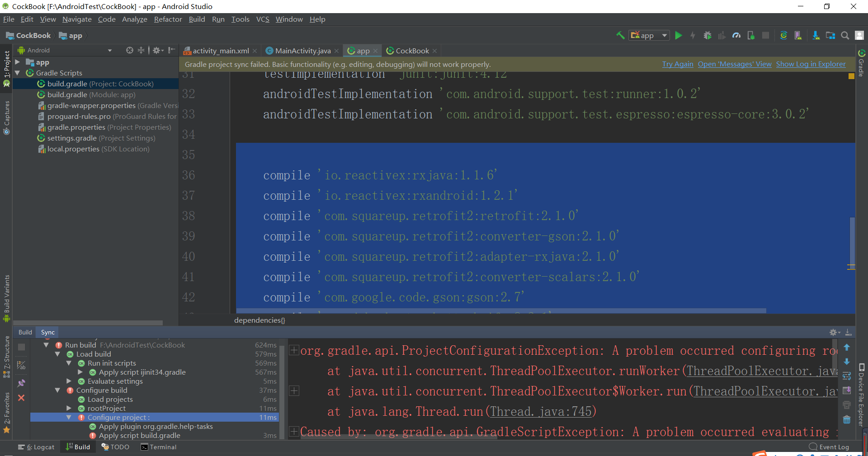Toggle the Build Variants side tab
This screenshot has height=456, width=868.
coord(6,298)
